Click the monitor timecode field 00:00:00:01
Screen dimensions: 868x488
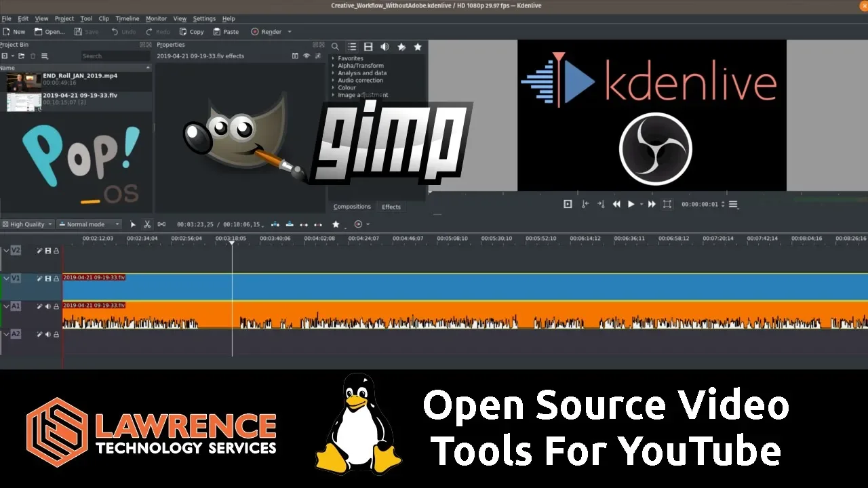(x=699, y=204)
